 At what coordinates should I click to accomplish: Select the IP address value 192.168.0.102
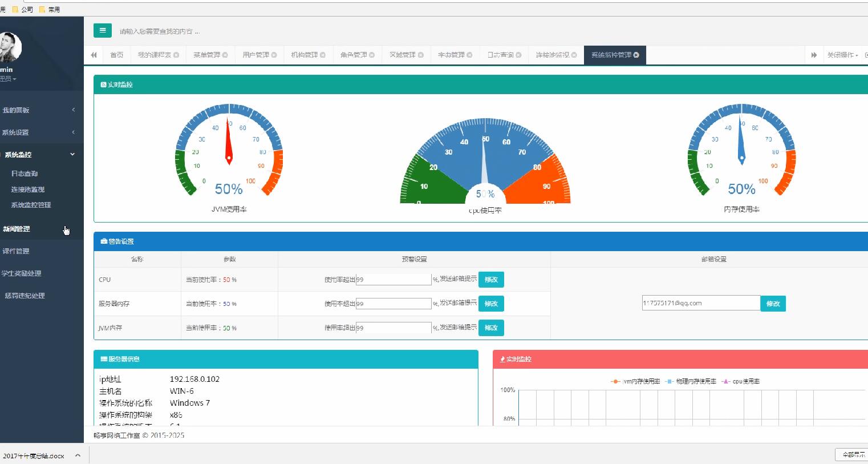point(194,379)
